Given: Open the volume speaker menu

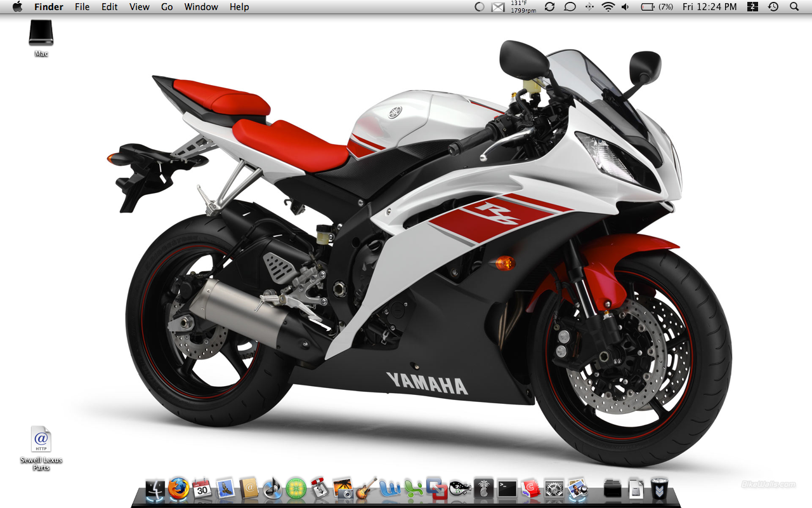Looking at the screenshot, I should click(625, 7).
